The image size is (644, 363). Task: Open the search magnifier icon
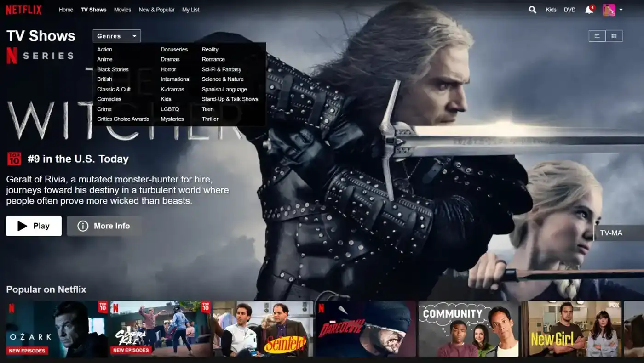[532, 10]
